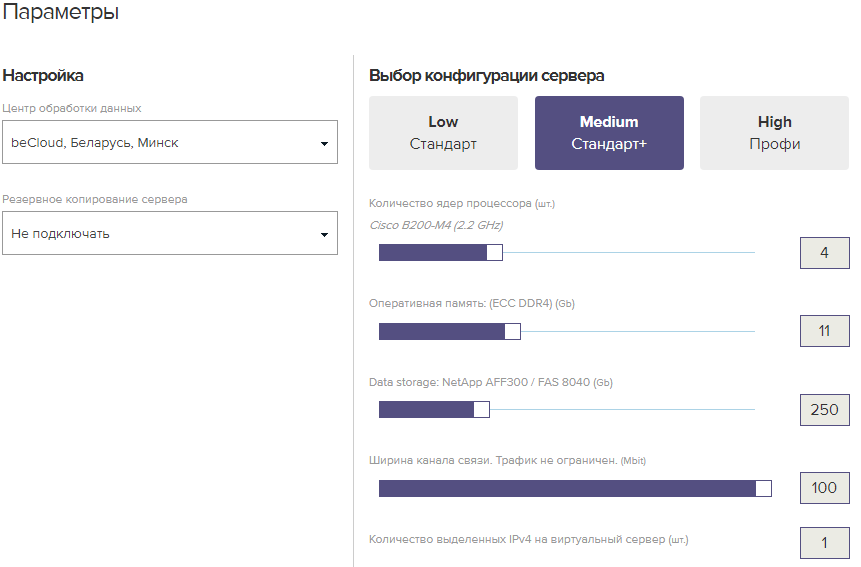This screenshot has height=567, width=861.
Task: Click the CPU cores slider handle
Action: coord(494,252)
